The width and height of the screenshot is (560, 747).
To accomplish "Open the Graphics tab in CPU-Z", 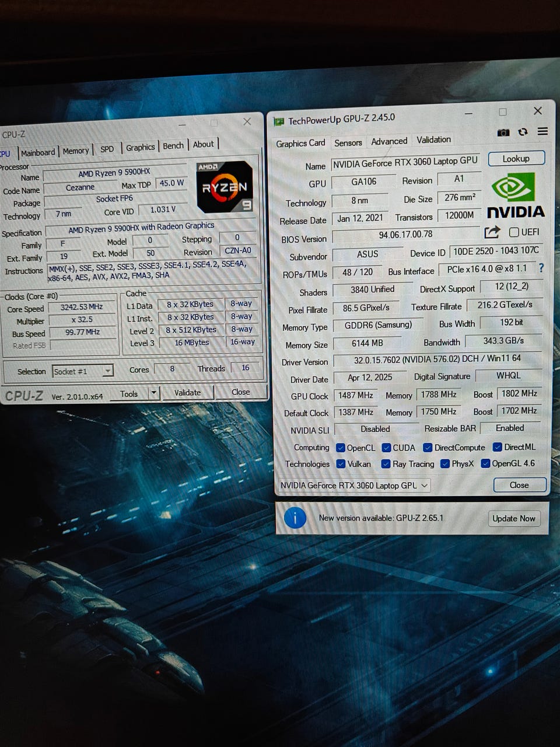I will point(141,148).
